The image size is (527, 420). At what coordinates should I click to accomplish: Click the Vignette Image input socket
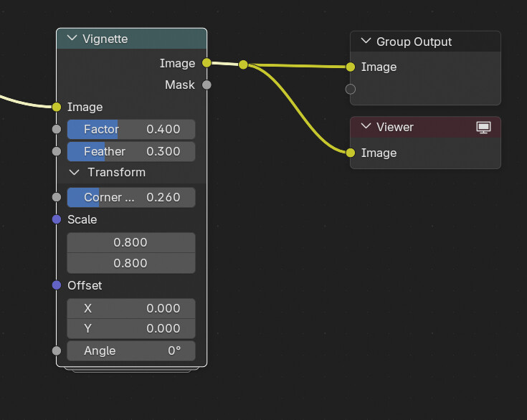[57, 107]
